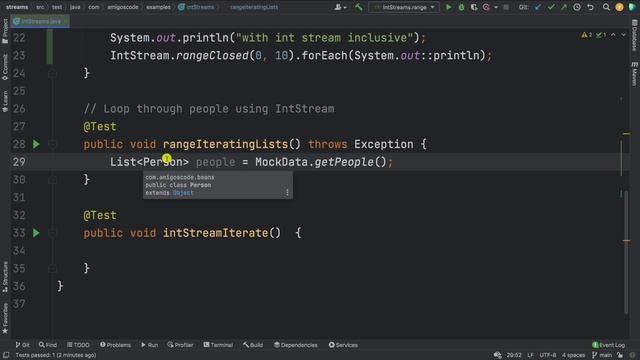Change line separator LF in status bar
The height and width of the screenshot is (360, 640).
point(530,355)
